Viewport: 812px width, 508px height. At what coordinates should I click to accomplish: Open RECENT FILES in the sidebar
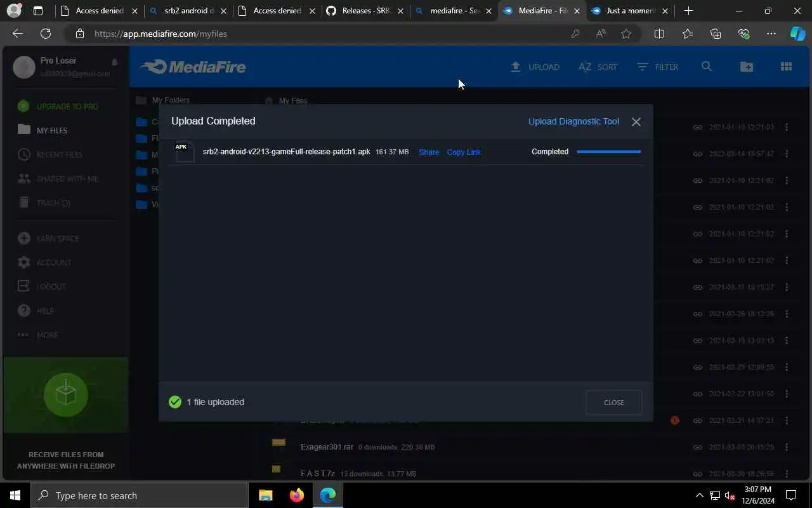[x=51, y=154]
